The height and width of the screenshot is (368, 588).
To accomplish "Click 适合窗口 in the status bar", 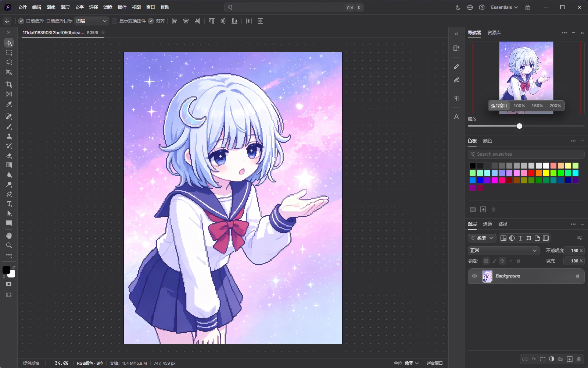I will 435,363.
